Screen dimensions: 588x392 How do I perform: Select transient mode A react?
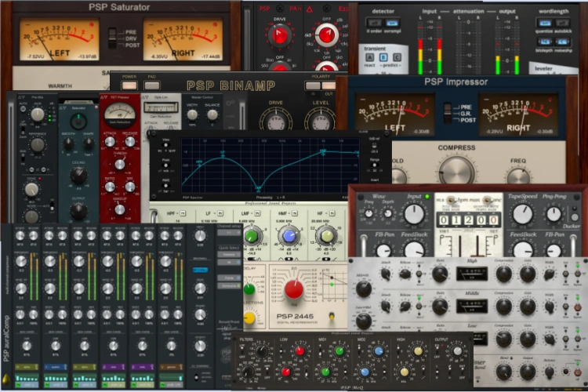[x=370, y=57]
